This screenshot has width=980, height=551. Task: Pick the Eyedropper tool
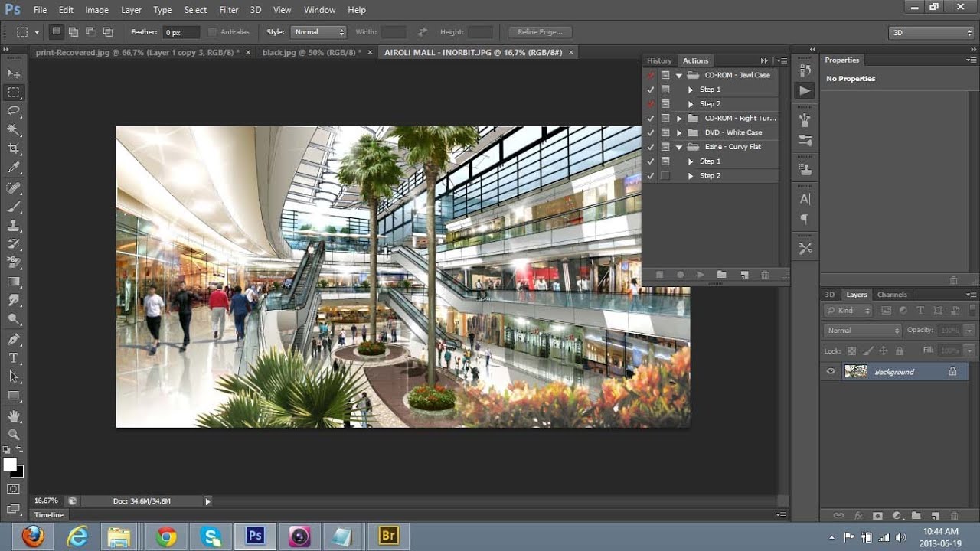coord(14,168)
